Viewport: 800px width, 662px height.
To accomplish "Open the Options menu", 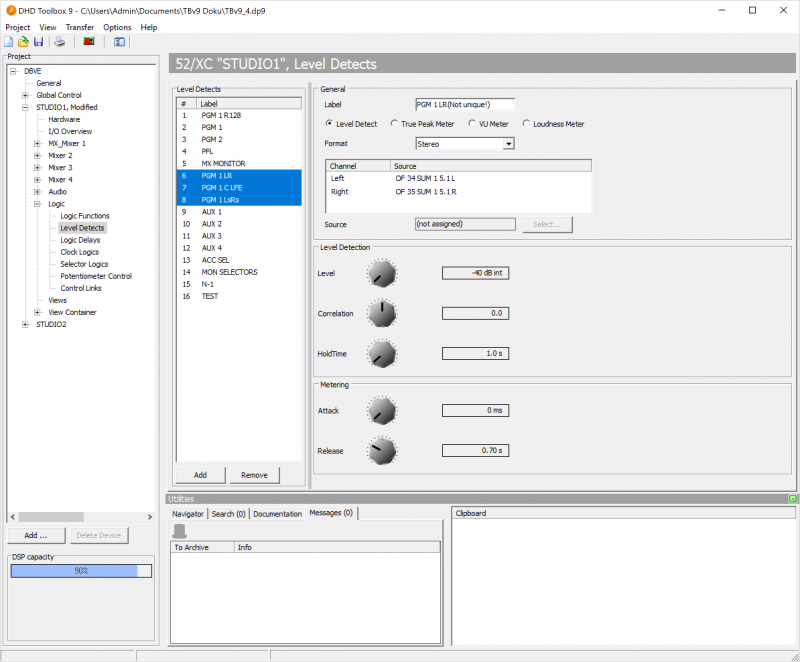I will tap(117, 27).
